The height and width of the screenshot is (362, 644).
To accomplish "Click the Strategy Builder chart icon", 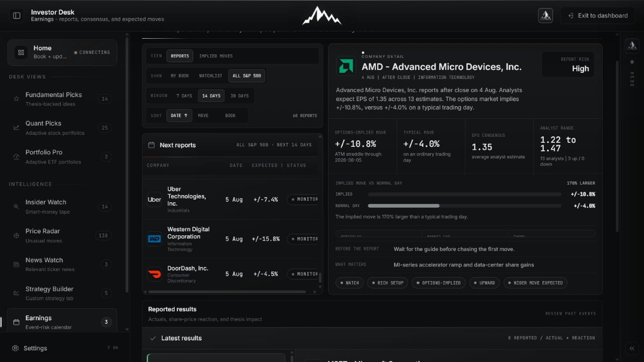I will click(16, 293).
